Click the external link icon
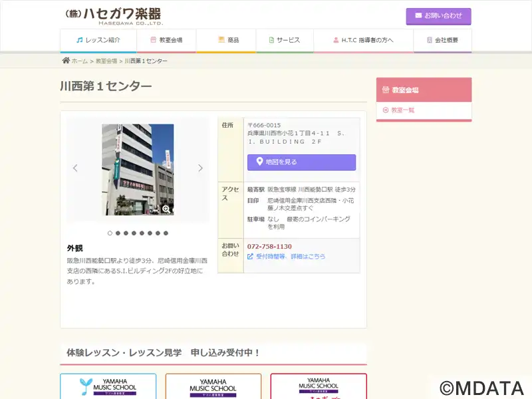This screenshot has height=399, width=532. [x=250, y=257]
